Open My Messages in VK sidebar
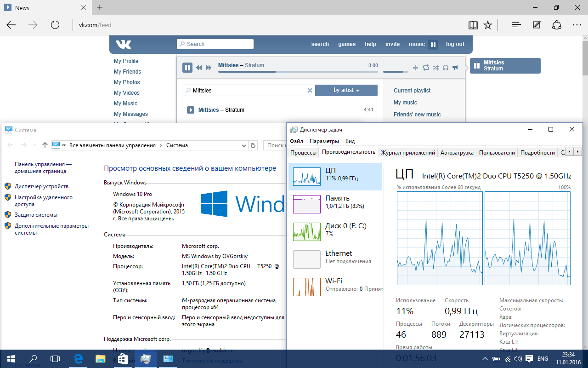Image resolution: width=588 pixels, height=368 pixels. coord(131,114)
